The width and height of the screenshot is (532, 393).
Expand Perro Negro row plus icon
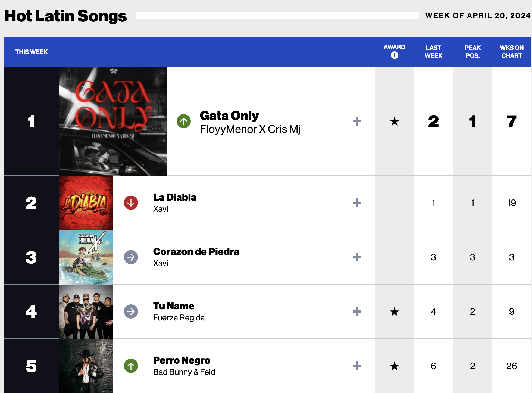(357, 366)
